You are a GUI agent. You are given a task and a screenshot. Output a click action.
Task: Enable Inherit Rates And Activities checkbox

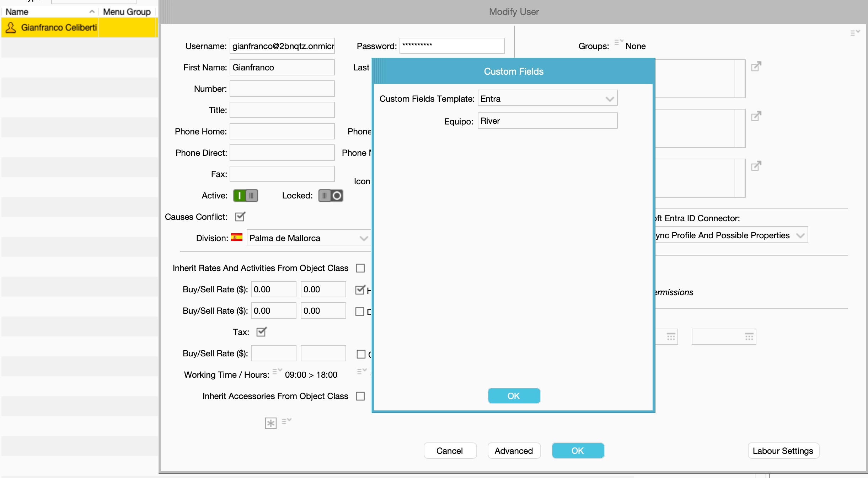[360, 268]
